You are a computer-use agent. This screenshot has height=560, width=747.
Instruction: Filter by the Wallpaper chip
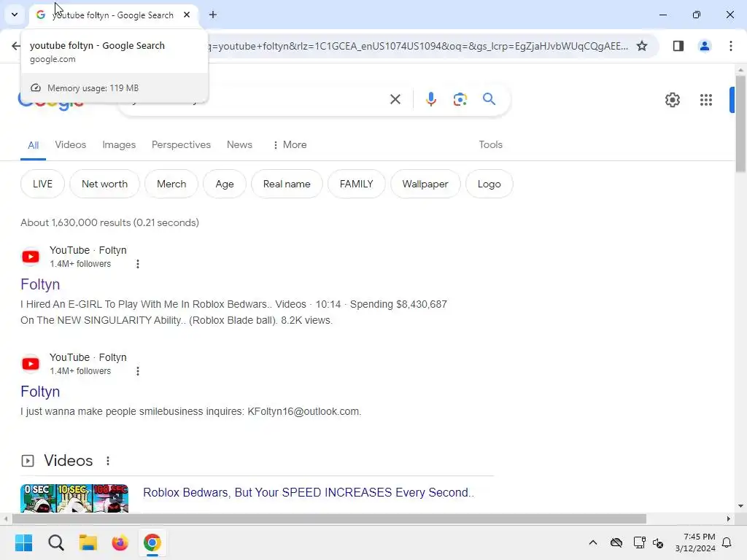pyautogui.click(x=425, y=184)
